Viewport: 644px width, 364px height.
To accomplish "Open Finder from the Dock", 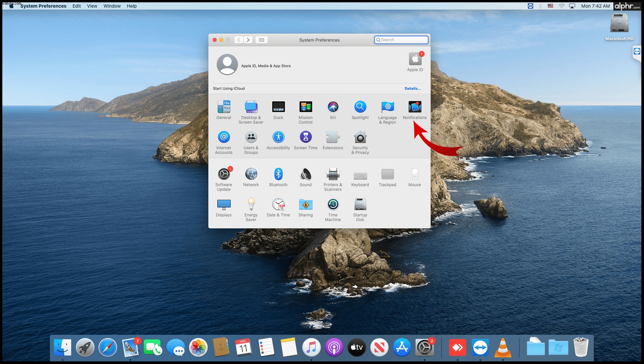I will [x=63, y=347].
